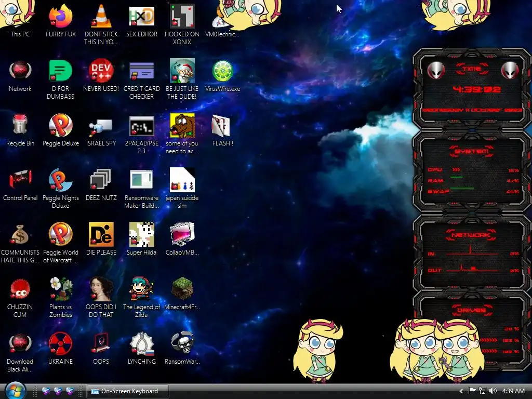
Task: Open Ransomware Maker Build... shortcut
Action: tap(141, 188)
